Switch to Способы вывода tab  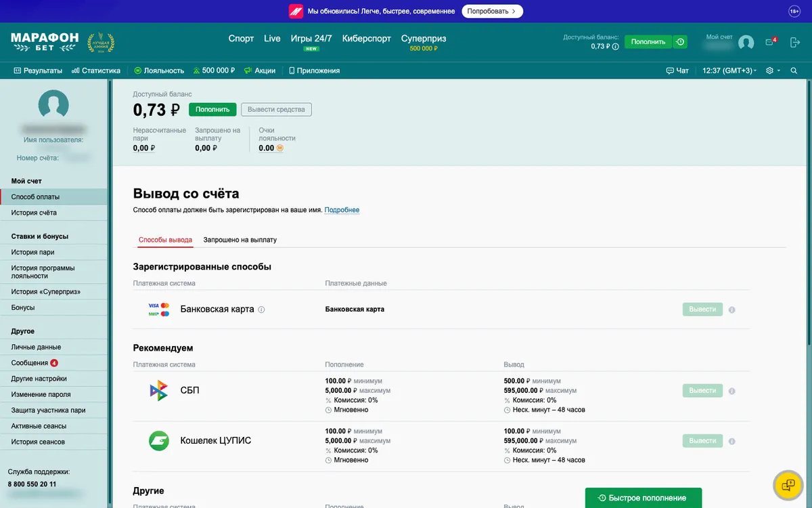165,240
